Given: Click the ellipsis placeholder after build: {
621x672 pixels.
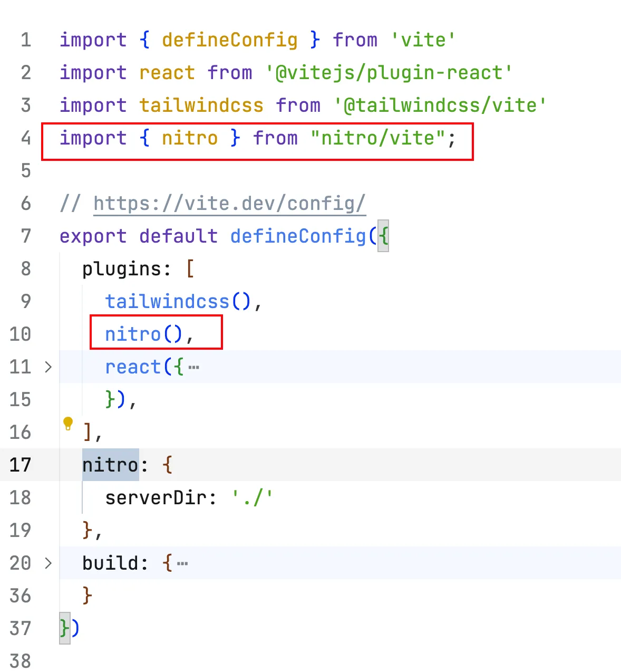Looking at the screenshot, I should click(x=182, y=563).
